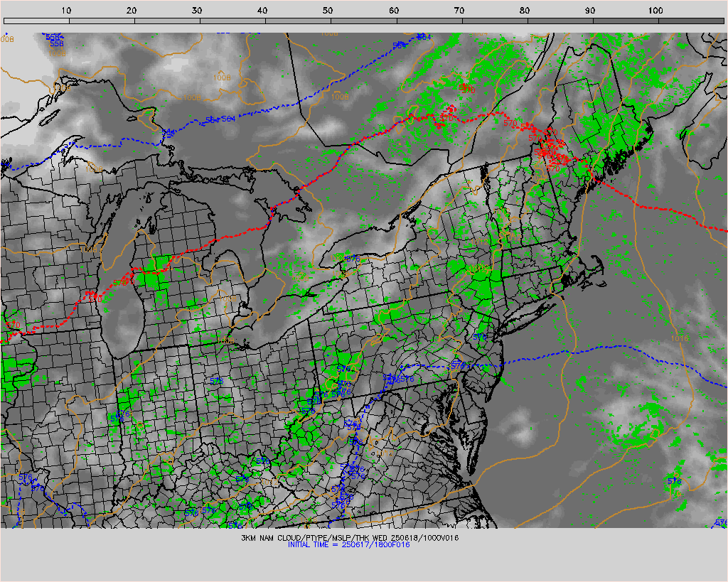728x582 pixels.
Task: Pick the gray swatch between 10 and 20
Action: click(x=102, y=21)
